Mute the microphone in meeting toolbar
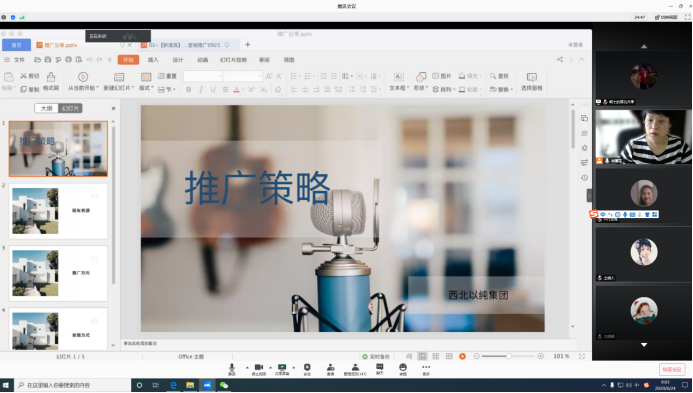 tap(232, 368)
